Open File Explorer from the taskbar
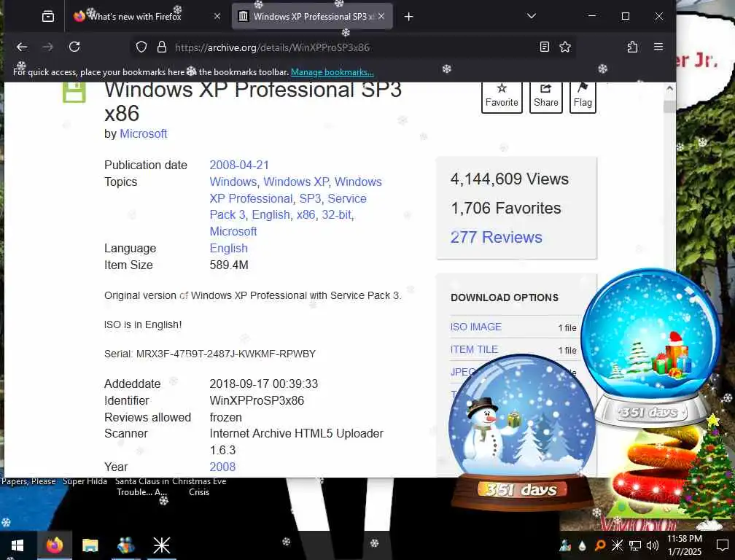735x560 pixels. click(x=90, y=545)
